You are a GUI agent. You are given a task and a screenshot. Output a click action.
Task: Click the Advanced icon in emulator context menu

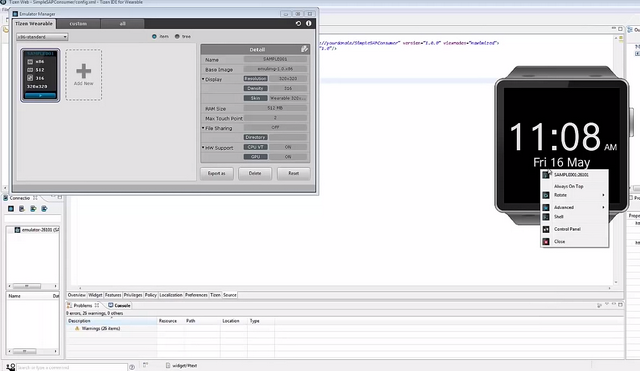[x=546, y=207]
